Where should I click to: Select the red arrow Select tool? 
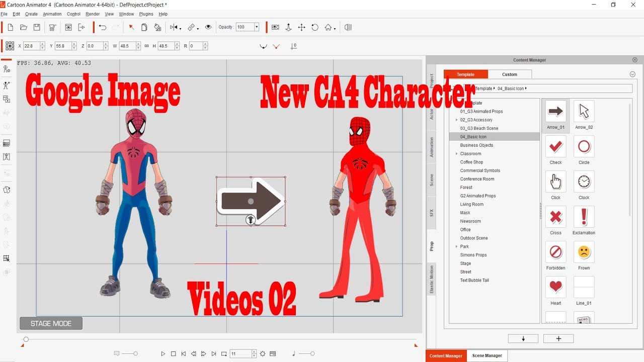click(131, 27)
